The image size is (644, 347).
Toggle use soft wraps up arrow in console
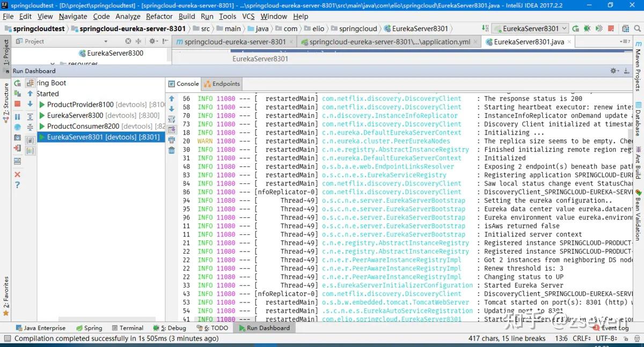pyautogui.click(x=171, y=99)
